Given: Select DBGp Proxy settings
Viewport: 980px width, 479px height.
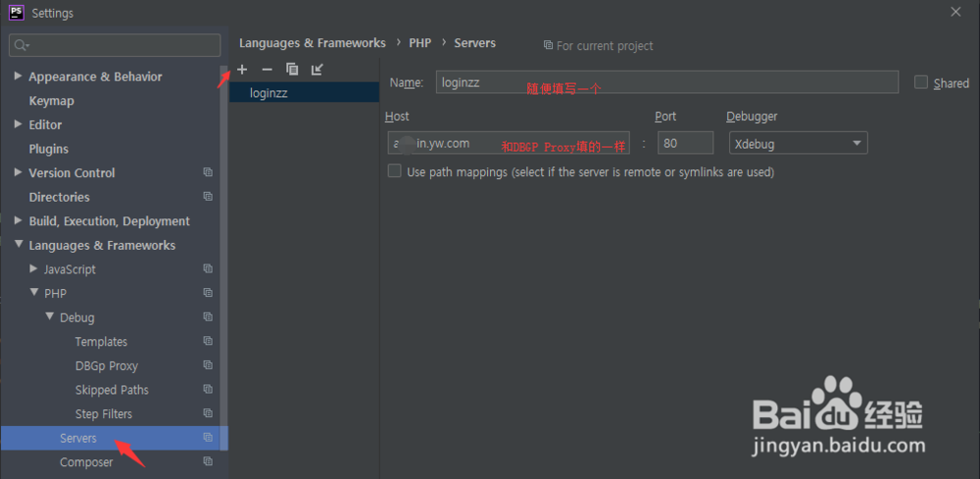Looking at the screenshot, I should (x=106, y=366).
